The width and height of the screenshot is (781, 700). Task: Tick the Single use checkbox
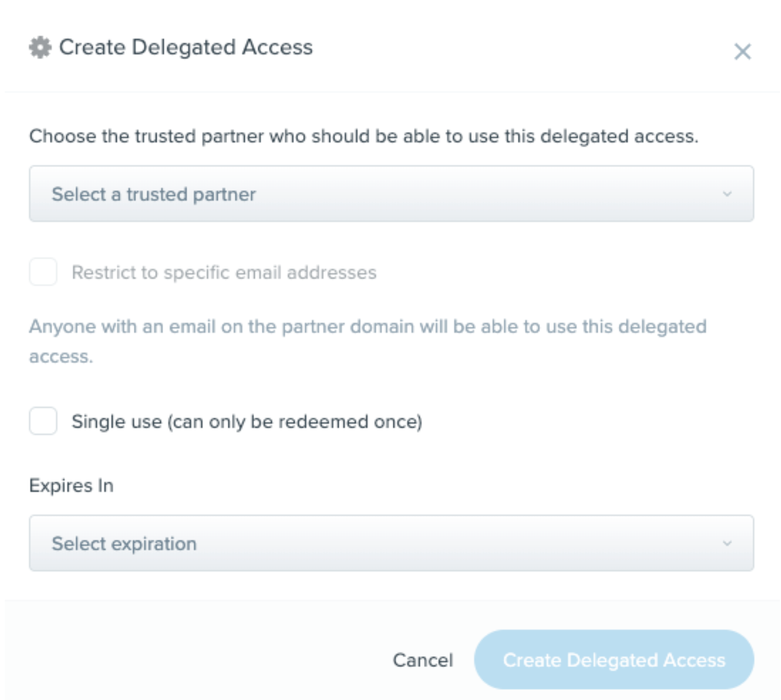(x=43, y=421)
